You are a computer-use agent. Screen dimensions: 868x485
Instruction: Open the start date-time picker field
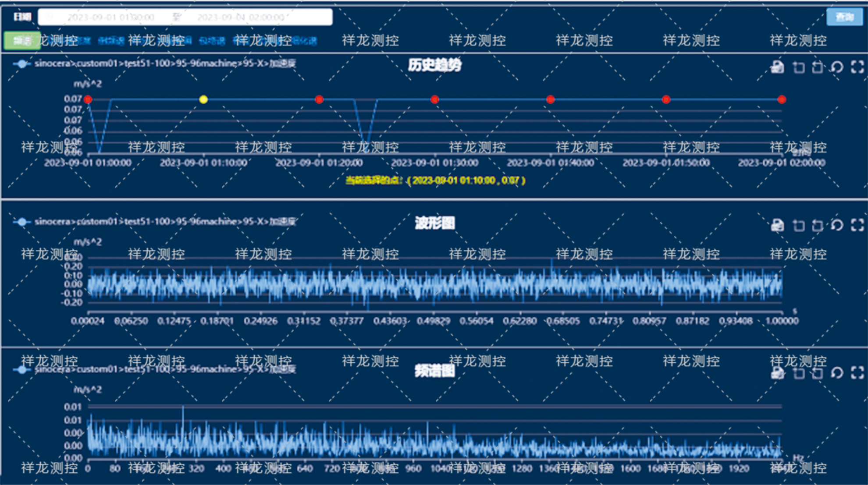110,17
